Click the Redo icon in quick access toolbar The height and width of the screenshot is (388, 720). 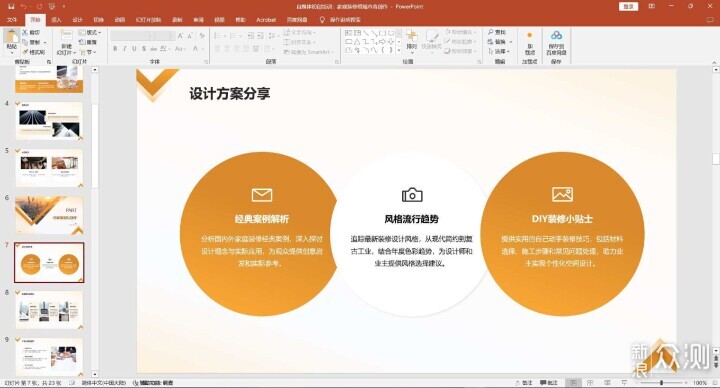click(x=39, y=6)
